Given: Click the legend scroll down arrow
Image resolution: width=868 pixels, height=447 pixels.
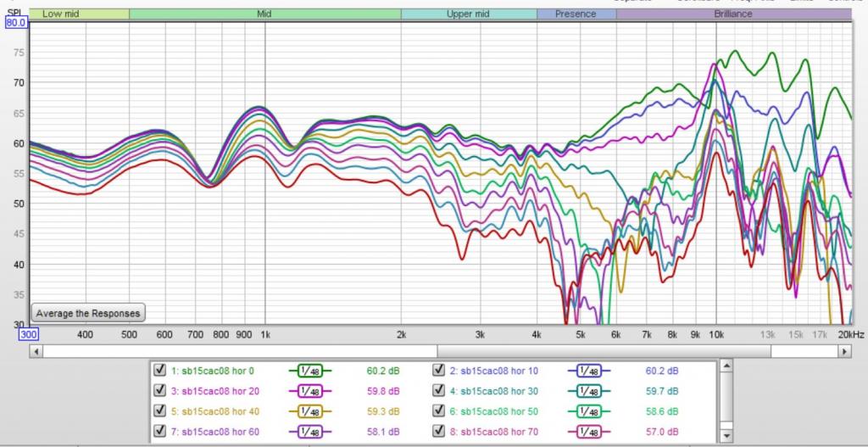Looking at the screenshot, I should (x=726, y=437).
